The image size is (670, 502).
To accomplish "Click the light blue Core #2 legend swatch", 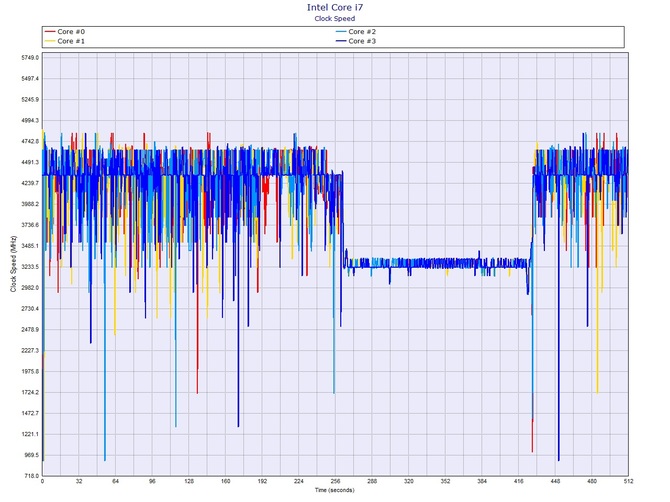I will coord(341,32).
